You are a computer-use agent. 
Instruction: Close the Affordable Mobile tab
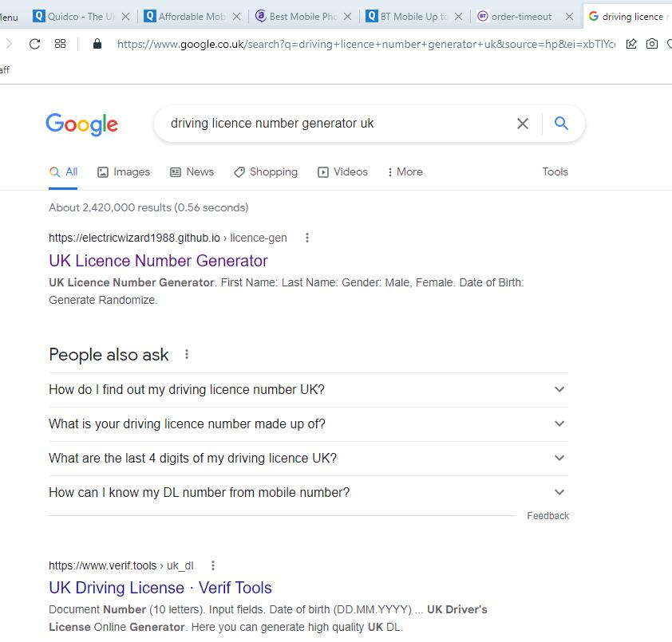pos(236,17)
